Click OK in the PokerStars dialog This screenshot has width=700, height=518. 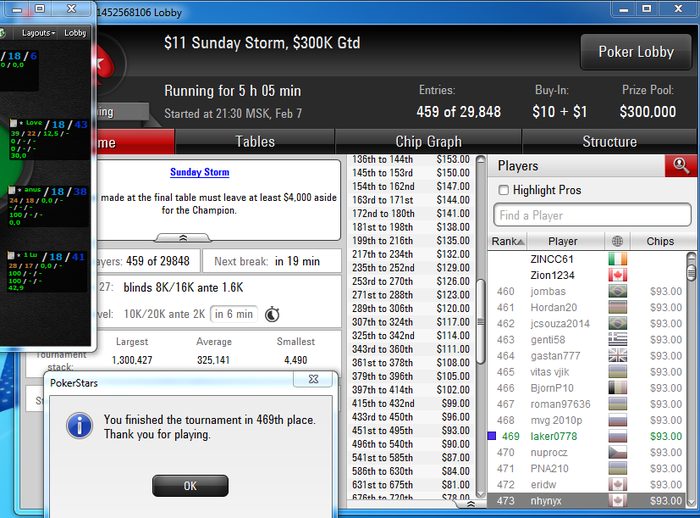190,485
